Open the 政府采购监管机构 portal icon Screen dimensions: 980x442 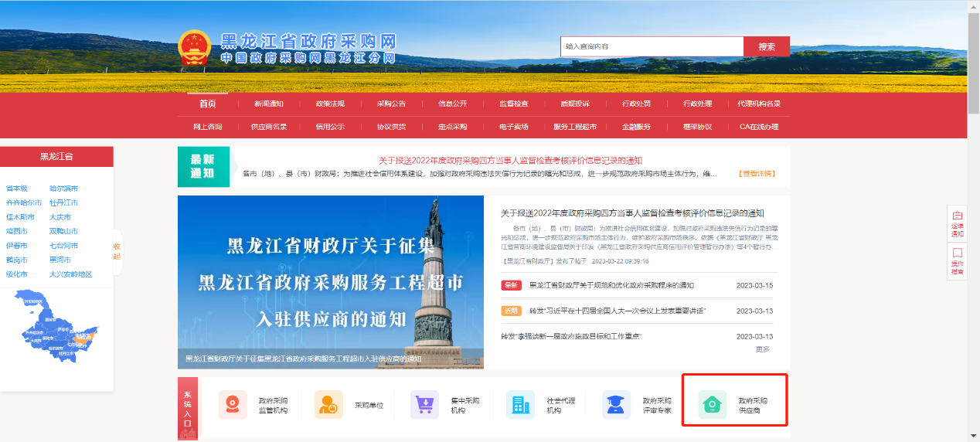tap(233, 405)
